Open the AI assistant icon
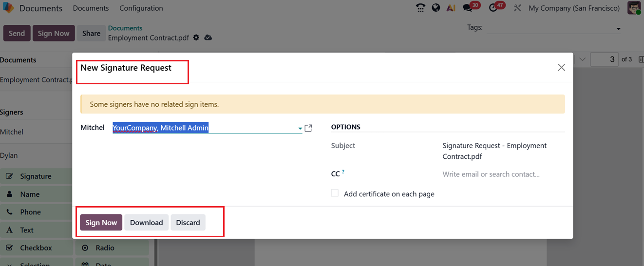 click(451, 8)
